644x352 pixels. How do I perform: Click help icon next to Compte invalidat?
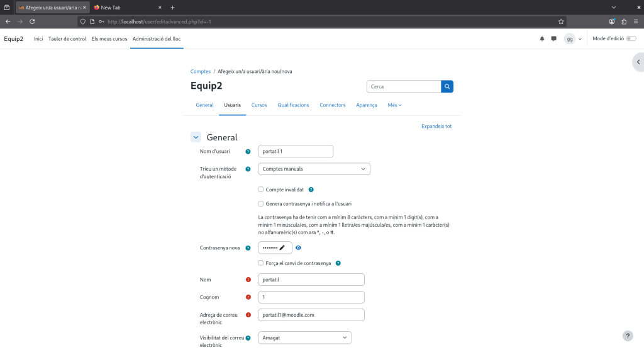pos(311,190)
